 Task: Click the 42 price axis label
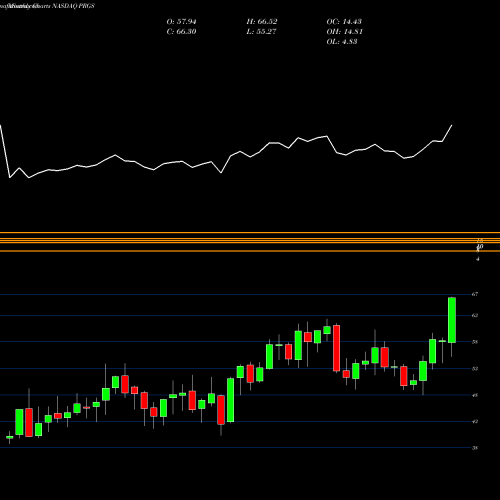475,422
